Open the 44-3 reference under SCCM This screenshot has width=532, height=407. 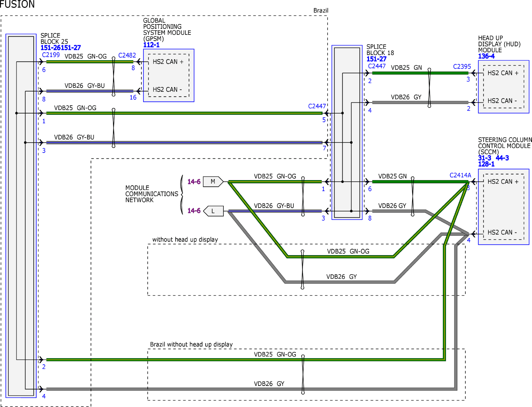pos(502,158)
